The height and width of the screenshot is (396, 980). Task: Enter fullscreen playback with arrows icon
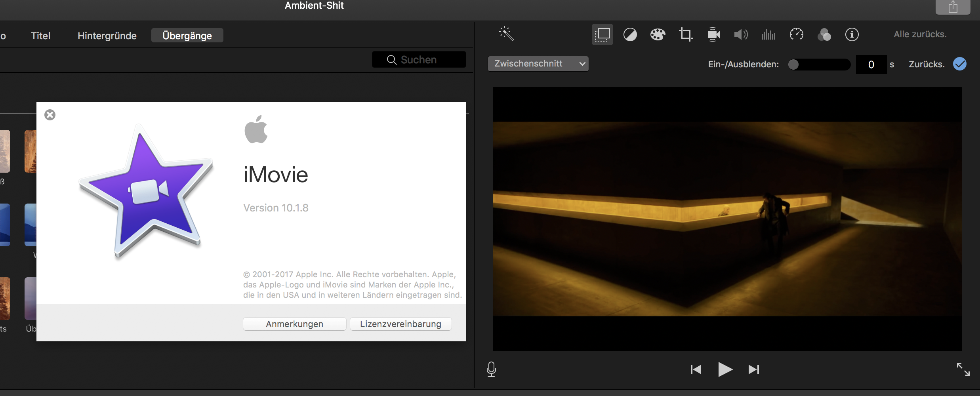coord(963,369)
